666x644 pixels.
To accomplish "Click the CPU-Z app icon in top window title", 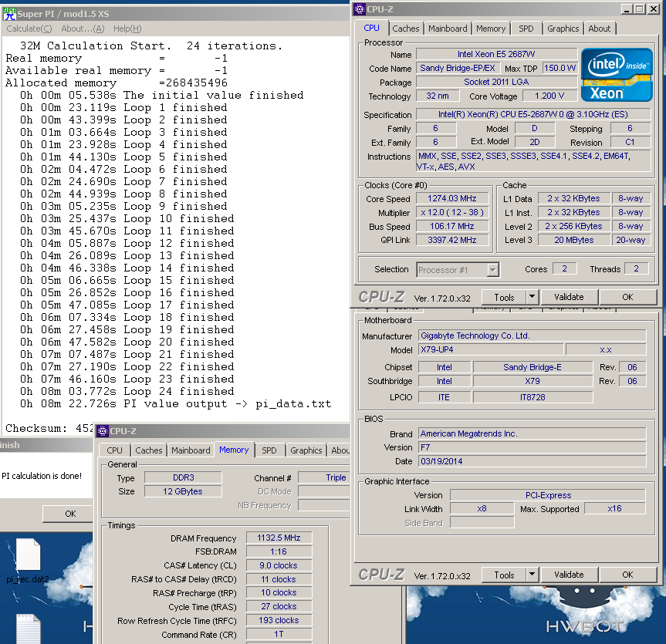I will coord(360,9).
